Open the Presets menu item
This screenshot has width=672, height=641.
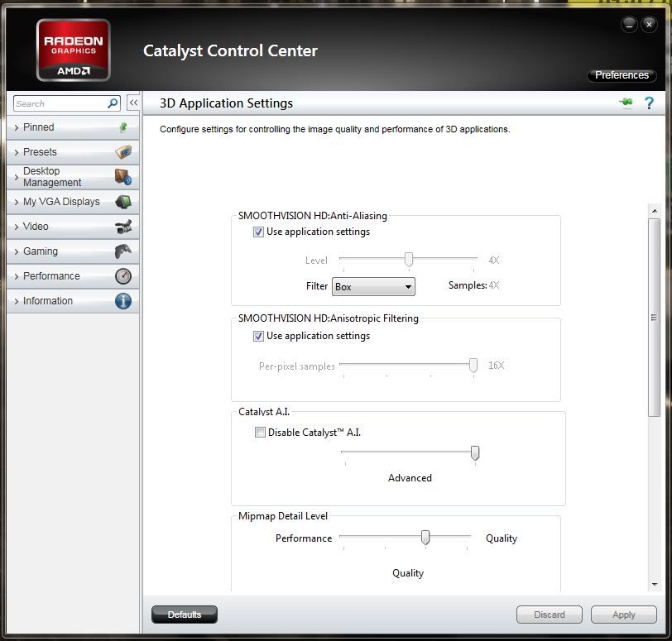pyautogui.click(x=73, y=152)
